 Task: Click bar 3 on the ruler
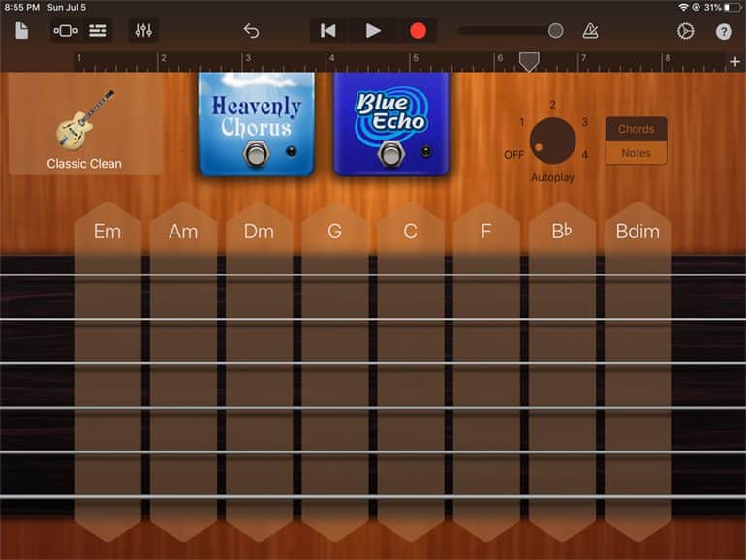pyautogui.click(x=248, y=58)
